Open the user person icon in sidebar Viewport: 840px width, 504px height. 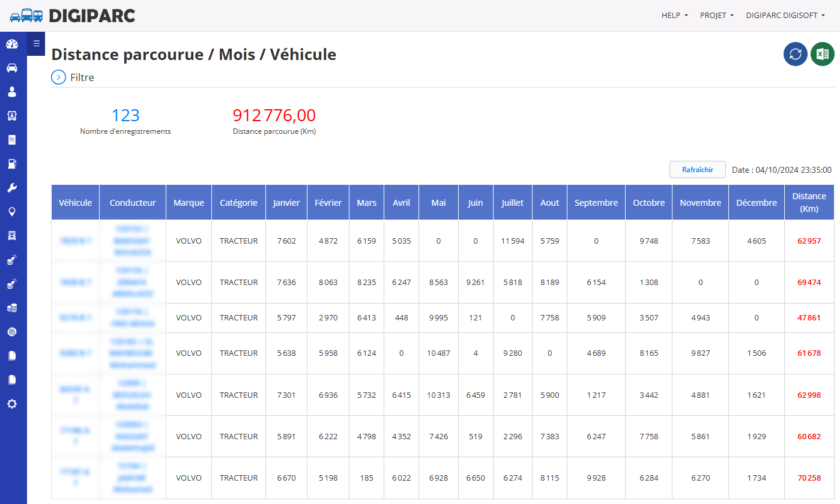(12, 92)
